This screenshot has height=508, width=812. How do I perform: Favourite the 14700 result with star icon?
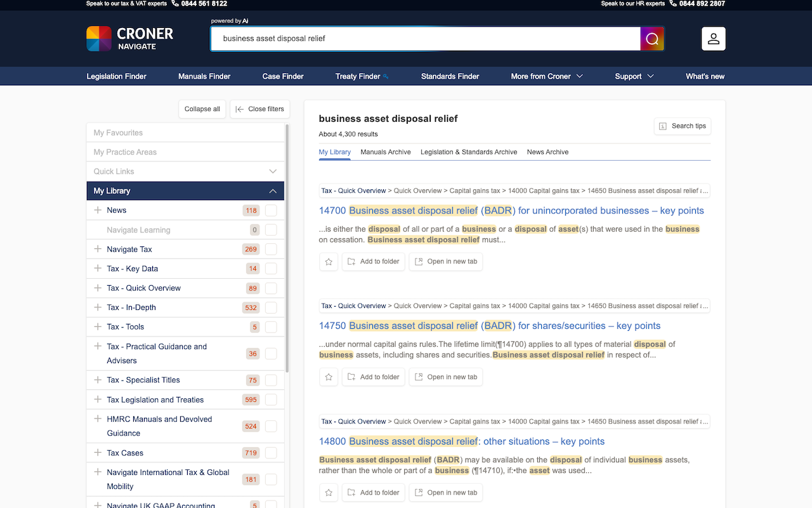[x=329, y=262]
